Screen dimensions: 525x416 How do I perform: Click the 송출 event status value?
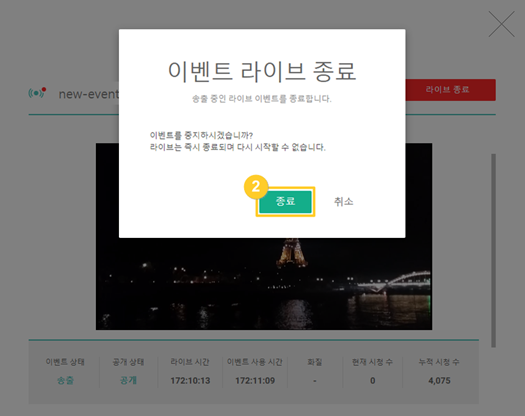[65, 380]
